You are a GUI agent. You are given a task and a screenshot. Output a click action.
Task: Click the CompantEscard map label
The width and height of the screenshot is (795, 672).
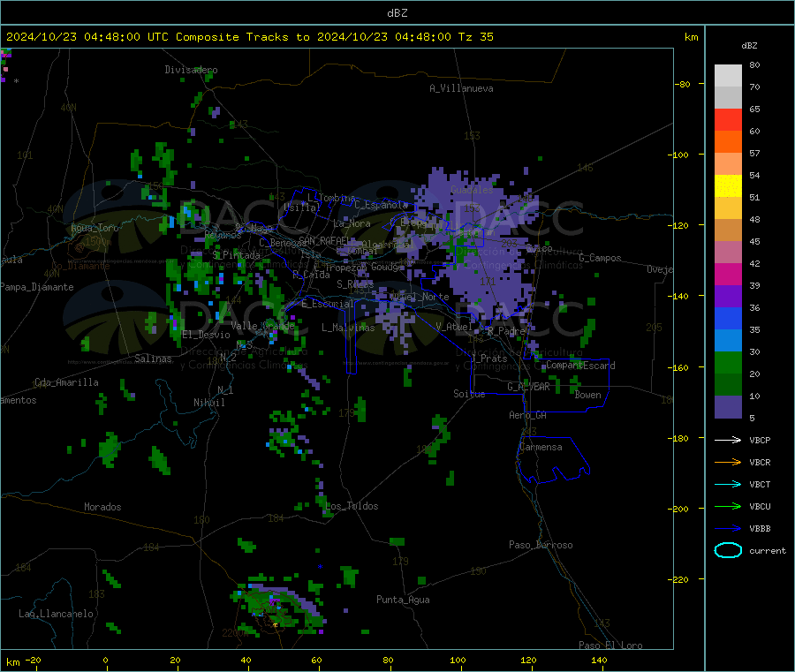[x=580, y=365]
